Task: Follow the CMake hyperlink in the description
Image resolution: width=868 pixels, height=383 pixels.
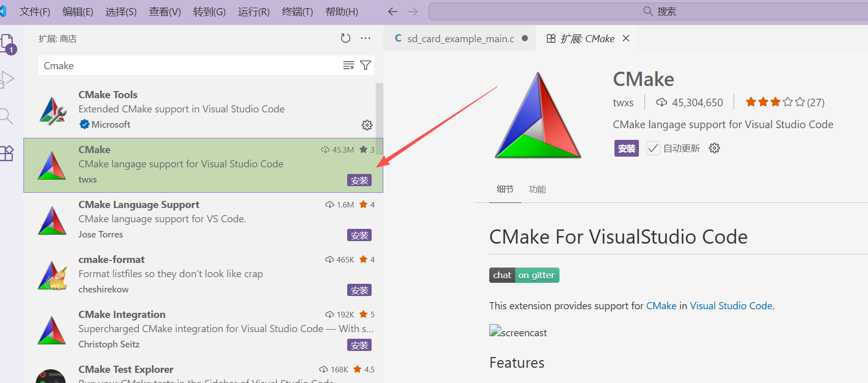Action: pyautogui.click(x=661, y=306)
